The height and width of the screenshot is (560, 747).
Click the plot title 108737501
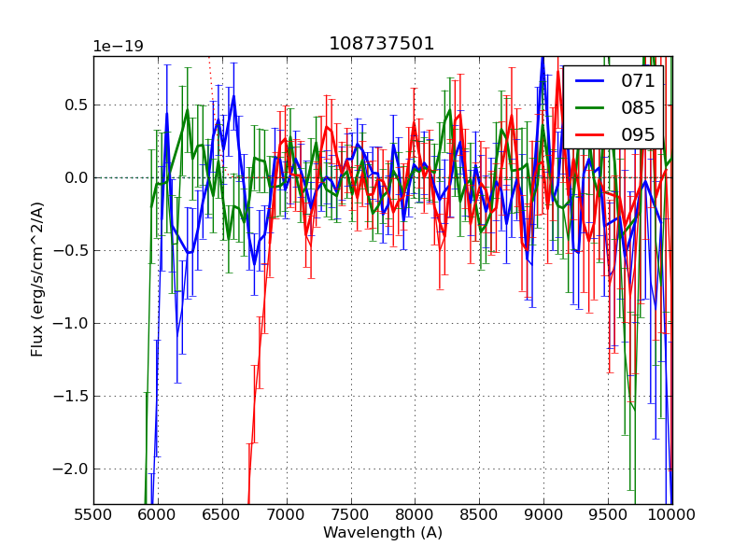(x=382, y=44)
